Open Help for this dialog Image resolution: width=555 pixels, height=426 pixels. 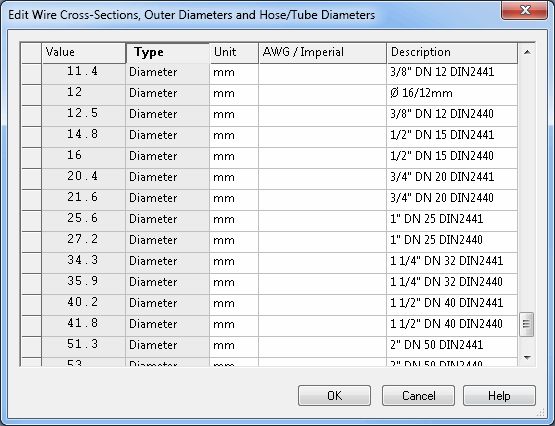[499, 395]
